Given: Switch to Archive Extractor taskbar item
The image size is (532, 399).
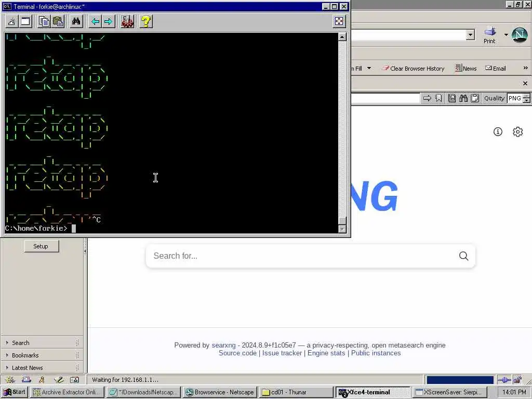Looking at the screenshot, I should pos(68,392).
